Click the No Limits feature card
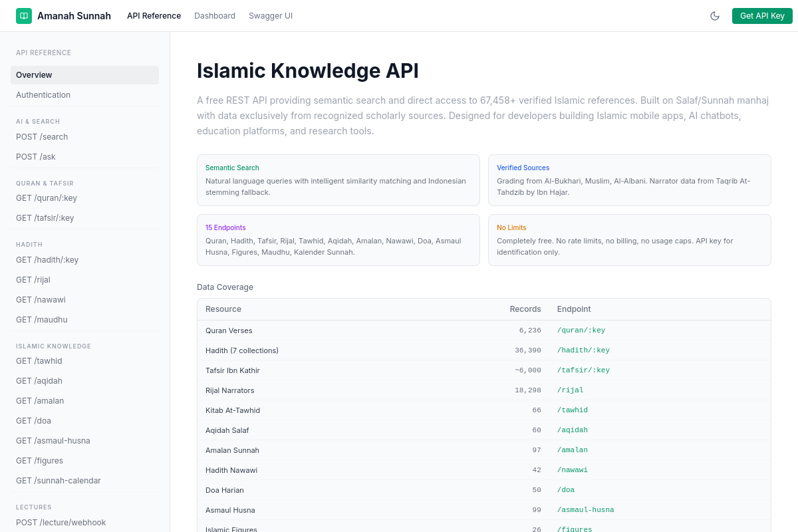 [x=630, y=240]
